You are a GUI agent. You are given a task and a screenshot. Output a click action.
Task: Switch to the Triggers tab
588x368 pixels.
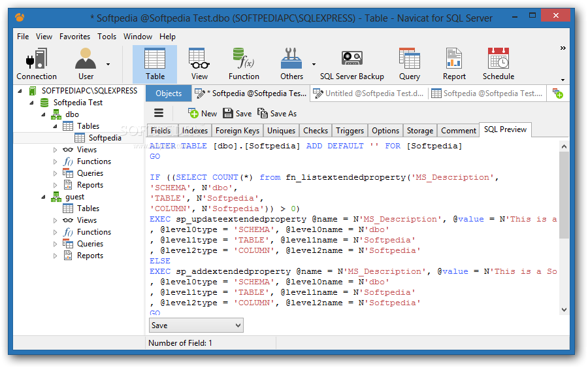point(350,131)
